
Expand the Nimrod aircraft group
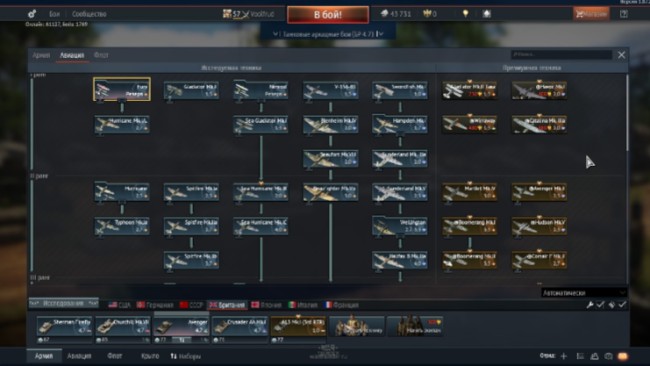pos(261,90)
